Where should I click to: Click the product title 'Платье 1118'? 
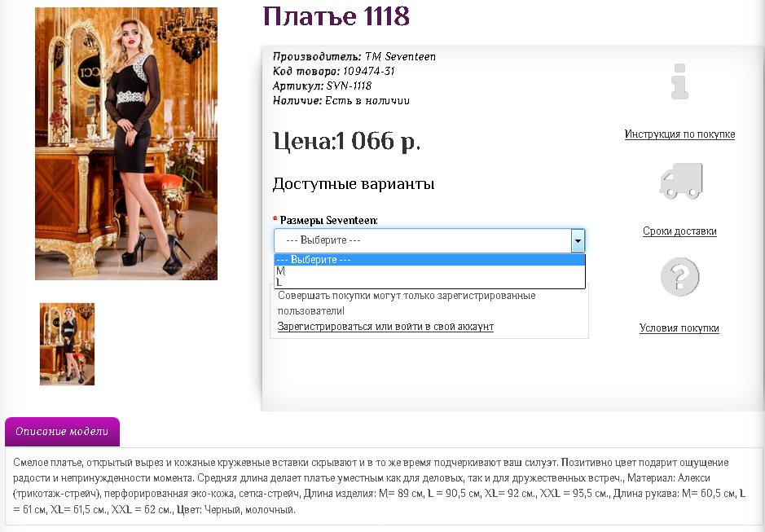[x=336, y=17]
